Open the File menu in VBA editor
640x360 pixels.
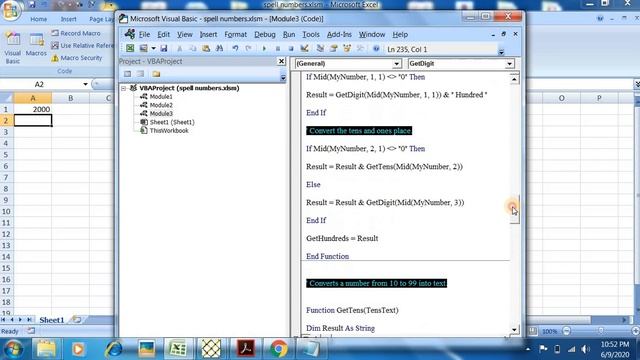coord(144,35)
